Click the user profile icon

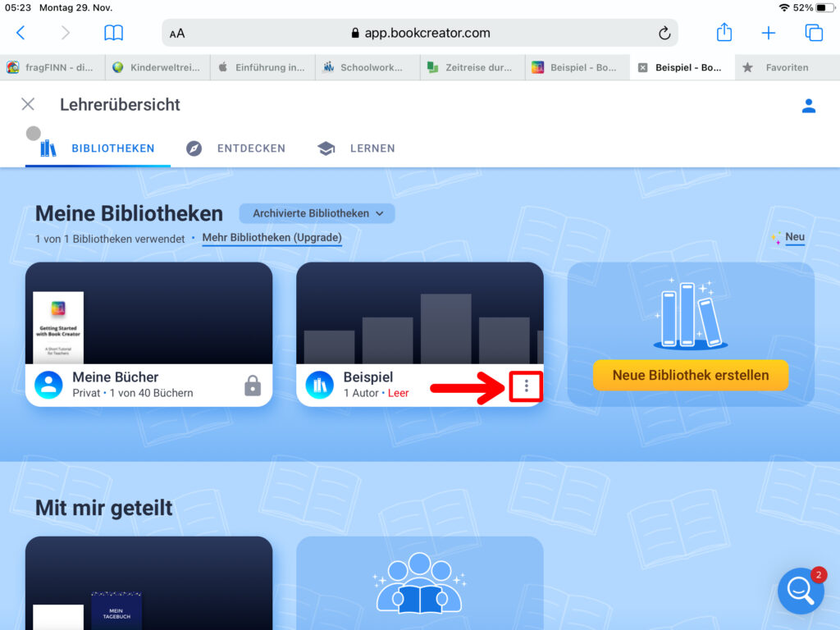pyautogui.click(x=808, y=105)
